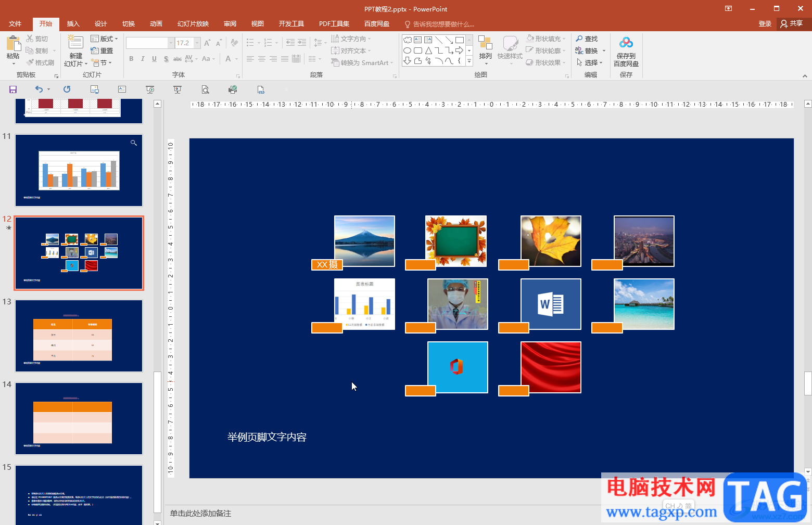
Task: Open the font size dropdown
Action: [x=197, y=43]
